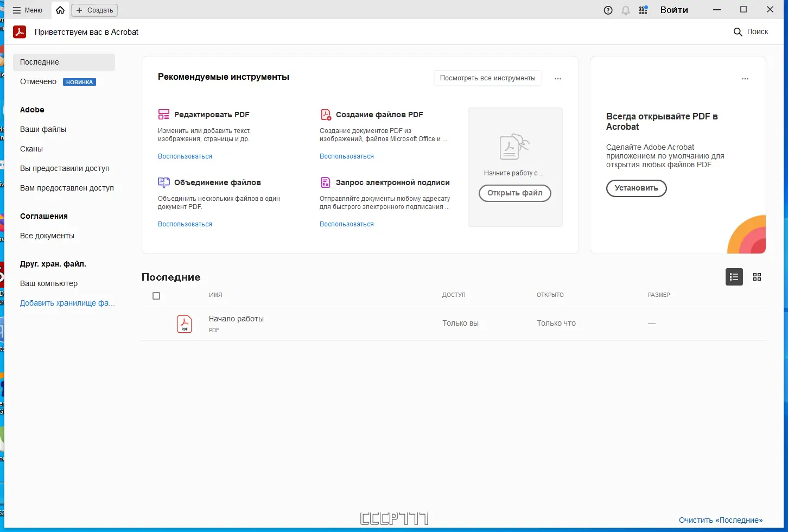Image resolution: width=788 pixels, height=532 pixels.
Task: Click the PDF file icon for Начало работы
Action: pyautogui.click(x=185, y=324)
